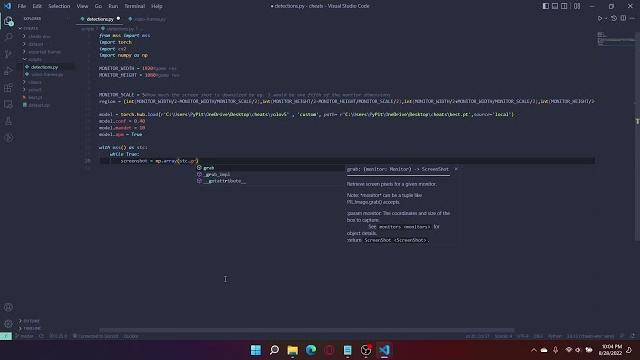640x360 pixels.
Task: Open the Accounts icon in activity bar
Action: pos(8,307)
